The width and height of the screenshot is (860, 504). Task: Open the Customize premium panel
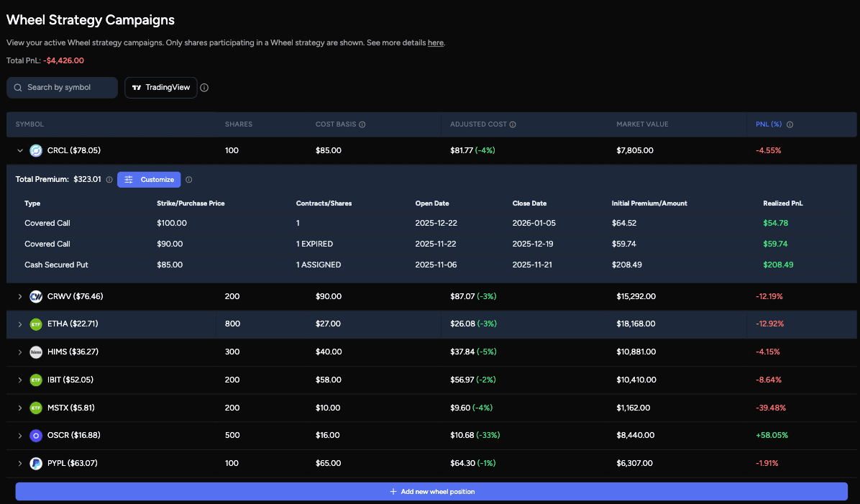click(x=149, y=179)
